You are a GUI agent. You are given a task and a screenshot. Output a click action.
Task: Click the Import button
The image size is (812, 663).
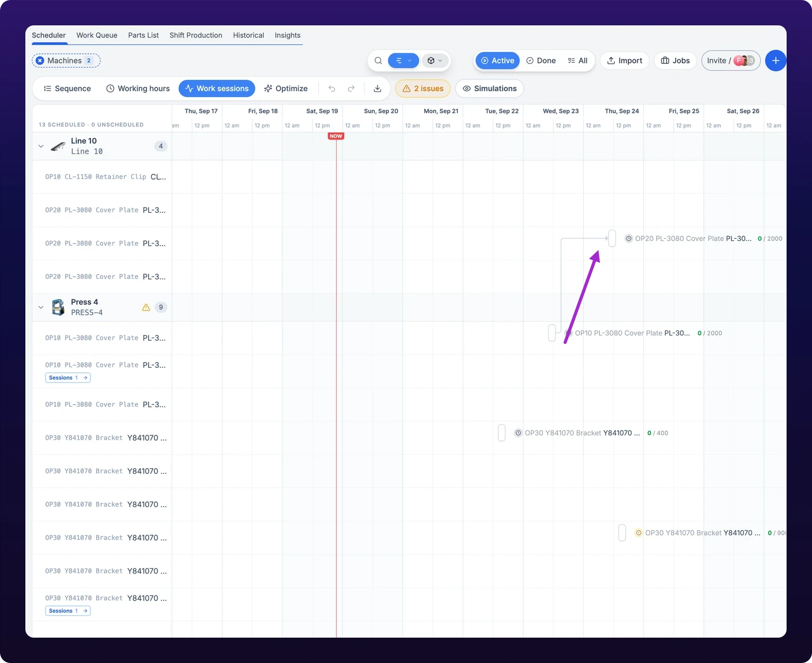tap(624, 61)
